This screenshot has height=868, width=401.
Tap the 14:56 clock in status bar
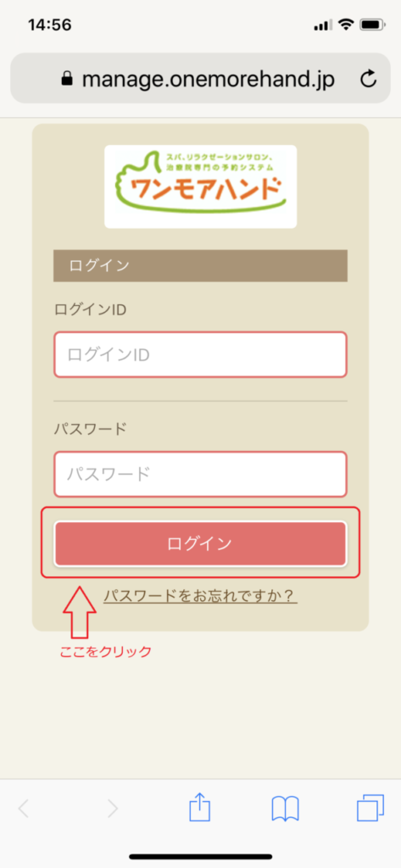(50, 25)
